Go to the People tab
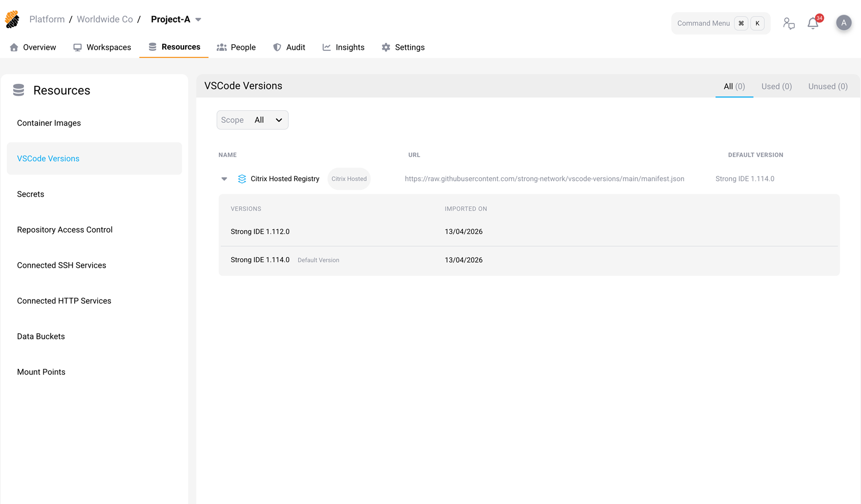This screenshot has height=504, width=861. tap(236, 47)
